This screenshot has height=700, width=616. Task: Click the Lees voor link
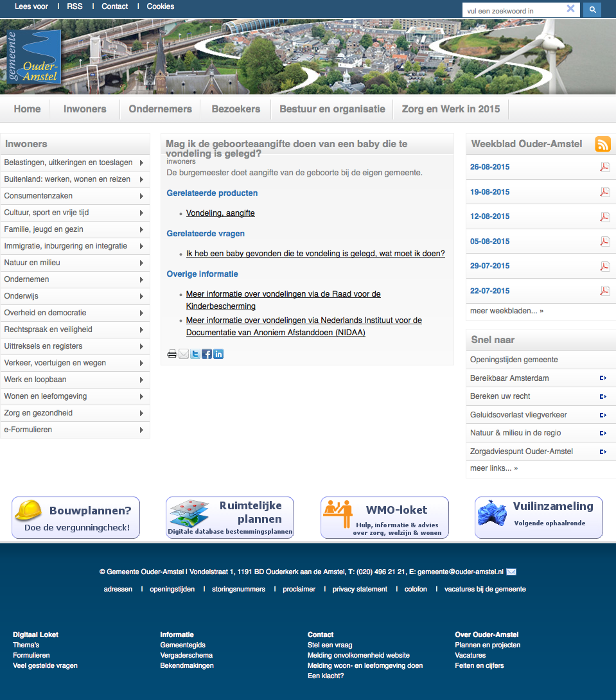coord(31,6)
